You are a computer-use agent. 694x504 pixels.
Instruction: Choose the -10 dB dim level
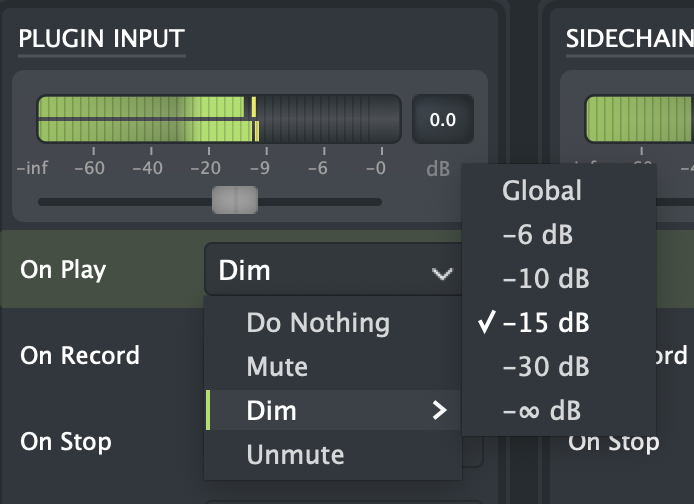[x=547, y=279]
